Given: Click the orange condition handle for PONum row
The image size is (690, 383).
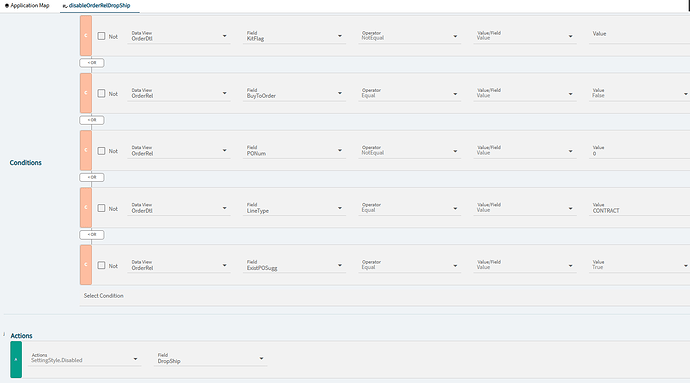Looking at the screenshot, I should click(x=86, y=150).
